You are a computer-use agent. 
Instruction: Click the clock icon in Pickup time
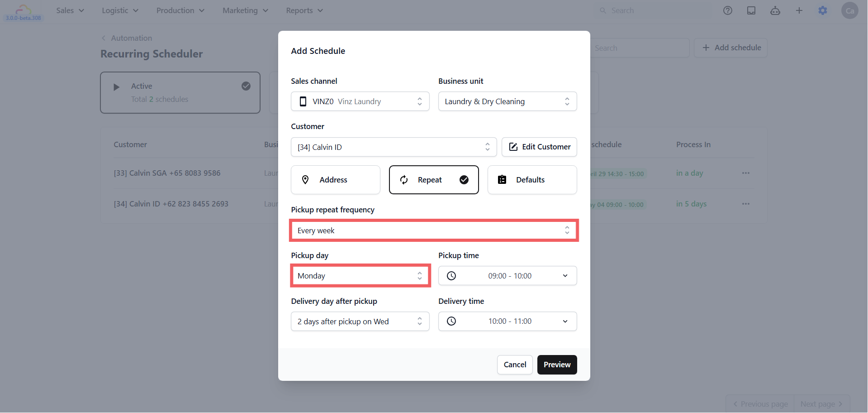[x=451, y=276]
